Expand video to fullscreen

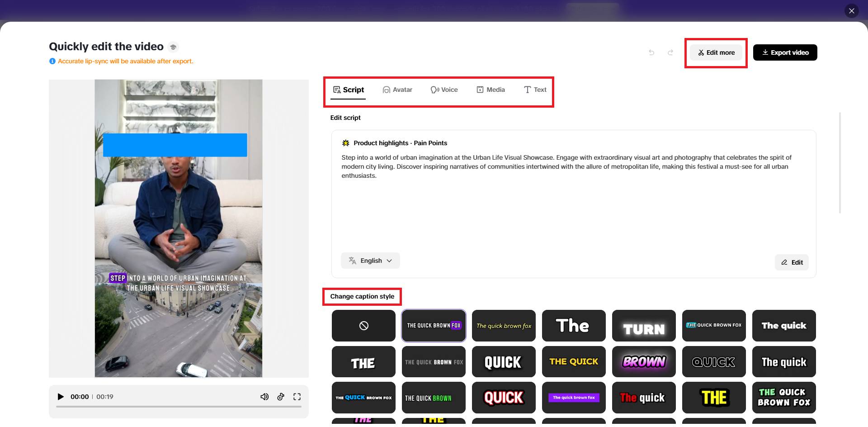click(297, 397)
